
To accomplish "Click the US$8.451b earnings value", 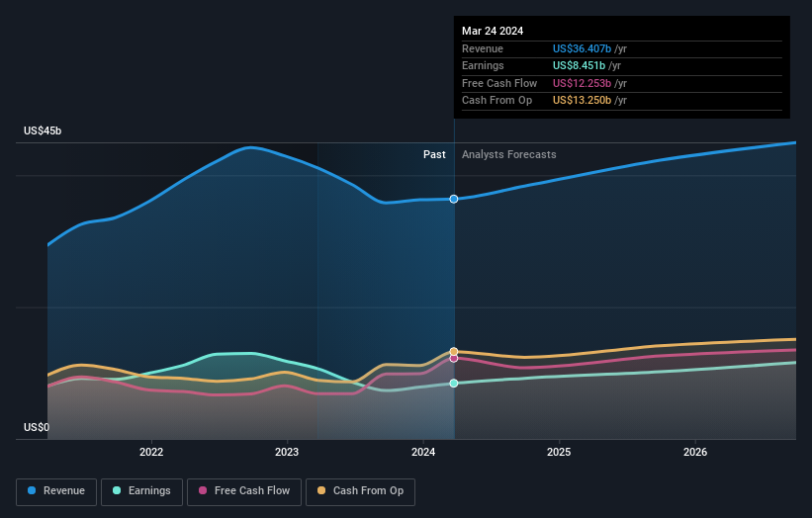I will point(579,65).
